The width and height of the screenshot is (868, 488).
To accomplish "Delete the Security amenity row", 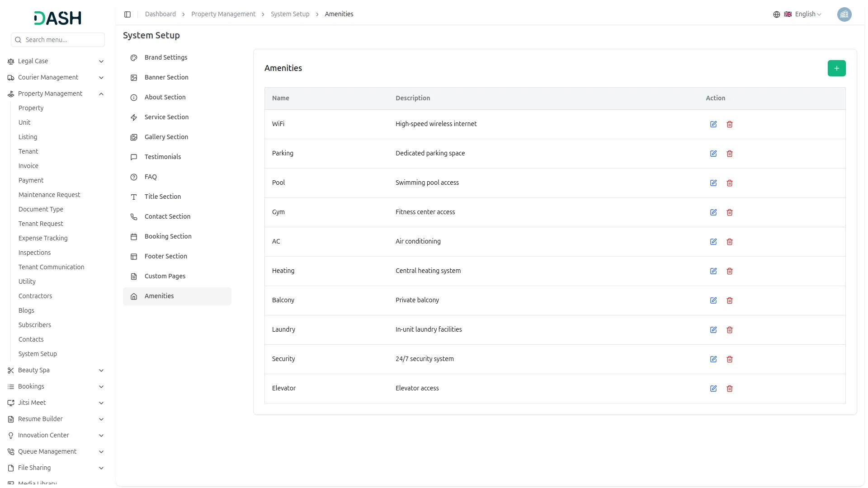I will (x=730, y=359).
